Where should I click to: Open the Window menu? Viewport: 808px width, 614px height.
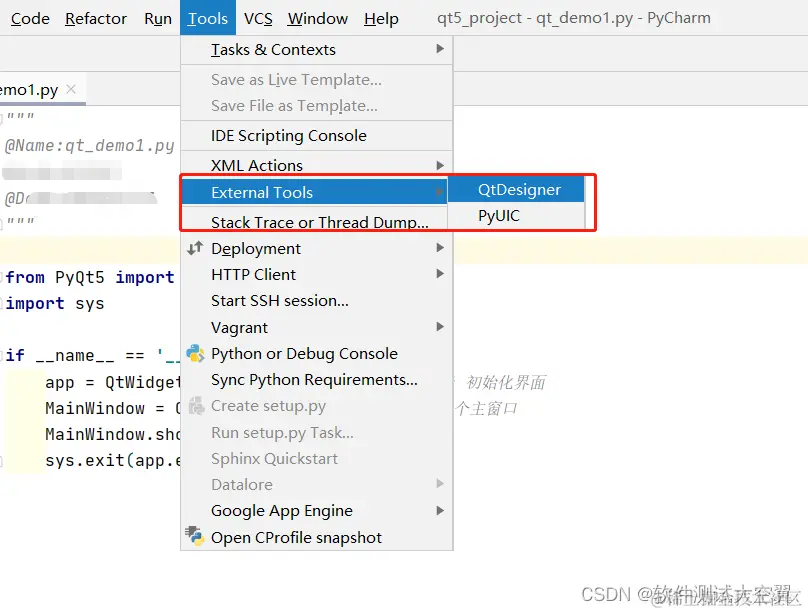pos(317,19)
